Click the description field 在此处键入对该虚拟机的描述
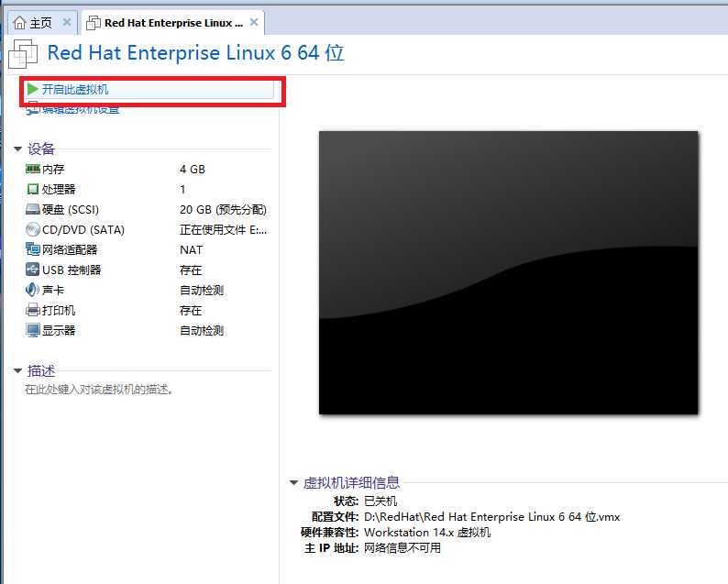This screenshot has height=584, width=728. (99, 390)
